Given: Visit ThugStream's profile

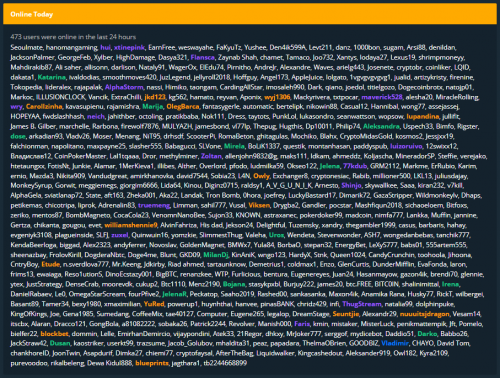Looking at the screenshot, I should coord(362,304).
